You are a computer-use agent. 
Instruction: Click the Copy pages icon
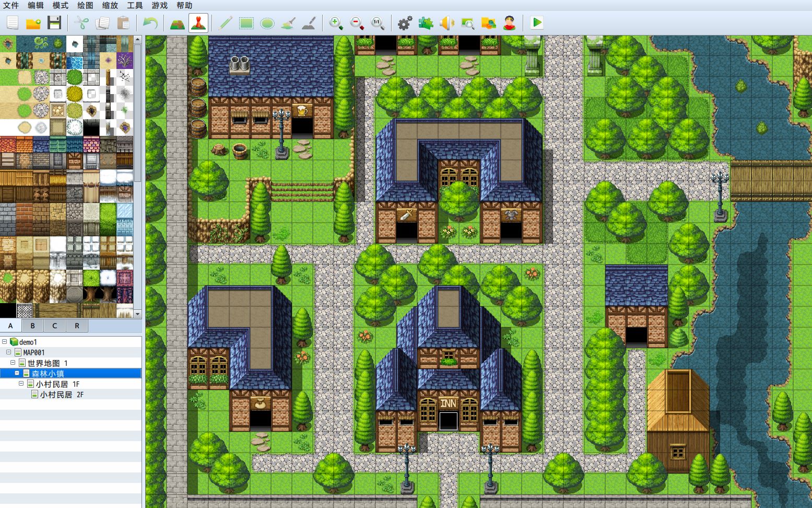[102, 23]
